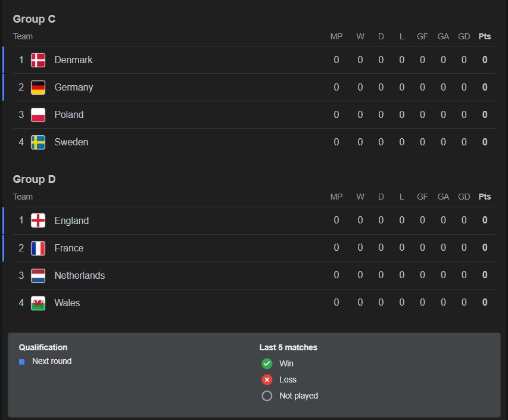The width and height of the screenshot is (508, 420).
Task: Click the blue Next round qualification square
Action: pyautogui.click(x=22, y=362)
